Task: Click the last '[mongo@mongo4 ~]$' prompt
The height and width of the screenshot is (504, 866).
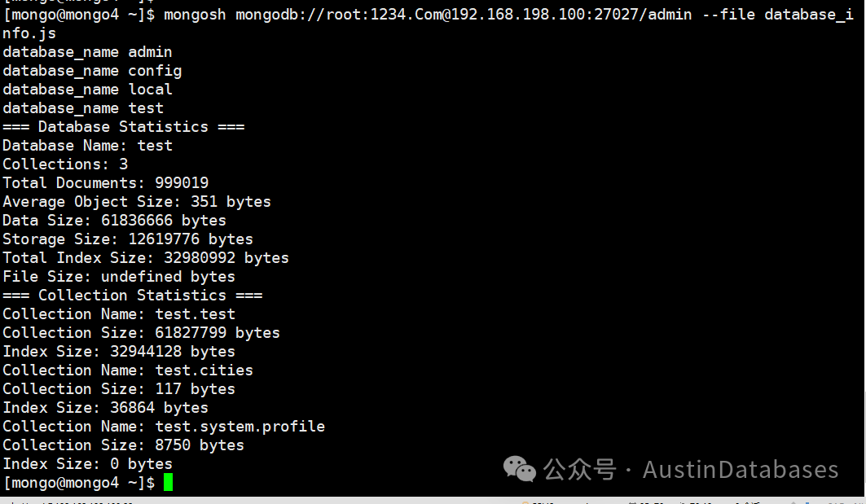Action: coord(79,483)
